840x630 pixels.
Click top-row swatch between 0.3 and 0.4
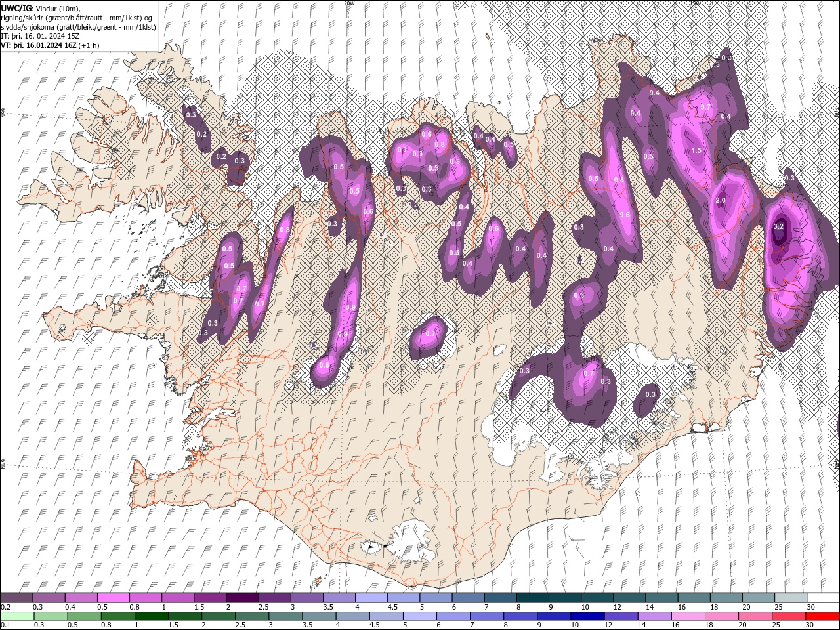click(49, 598)
